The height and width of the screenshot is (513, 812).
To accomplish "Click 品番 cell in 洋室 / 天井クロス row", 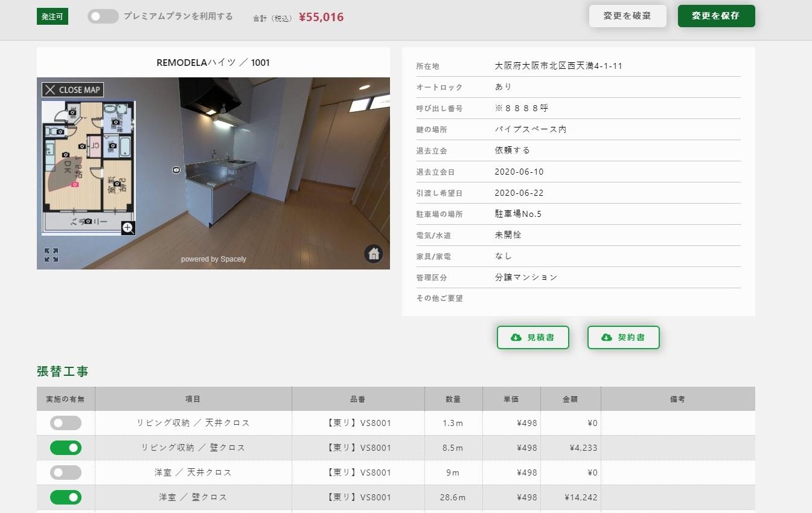I will coord(358,473).
